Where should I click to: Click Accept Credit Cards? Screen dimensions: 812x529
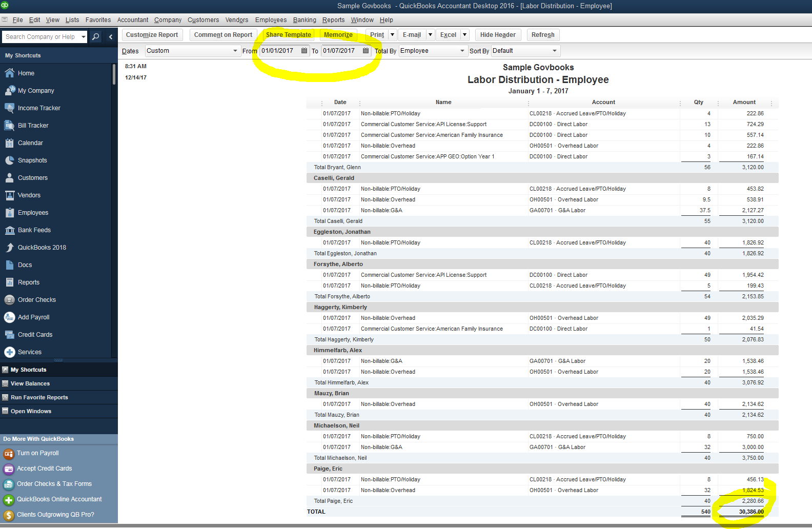coord(44,469)
